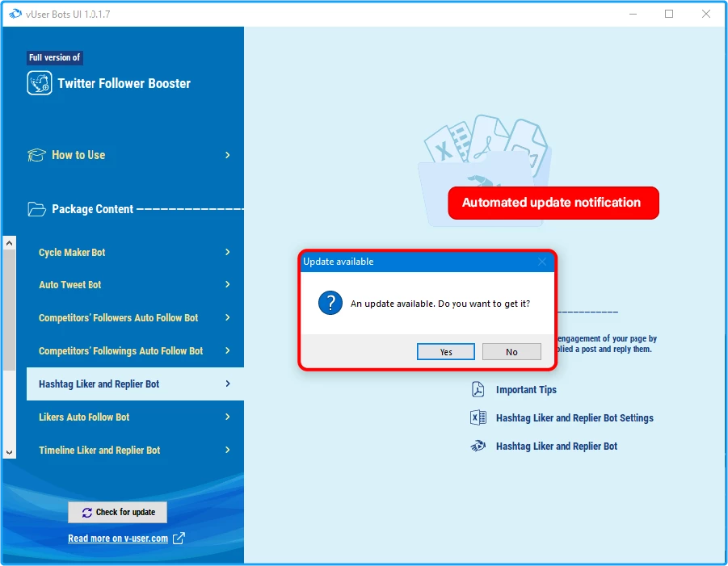Image resolution: width=728 pixels, height=566 pixels.
Task: Click the Important Tips PDF icon
Action: point(478,389)
